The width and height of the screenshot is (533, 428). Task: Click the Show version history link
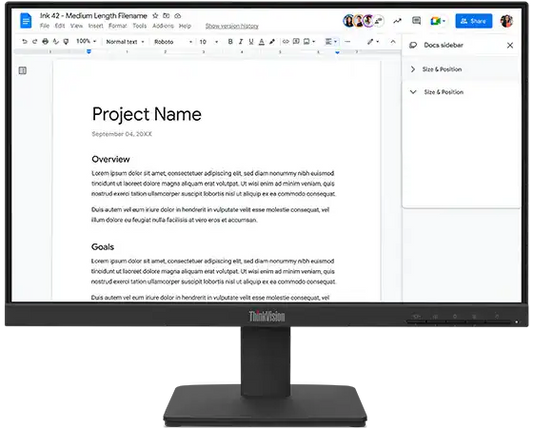point(232,26)
